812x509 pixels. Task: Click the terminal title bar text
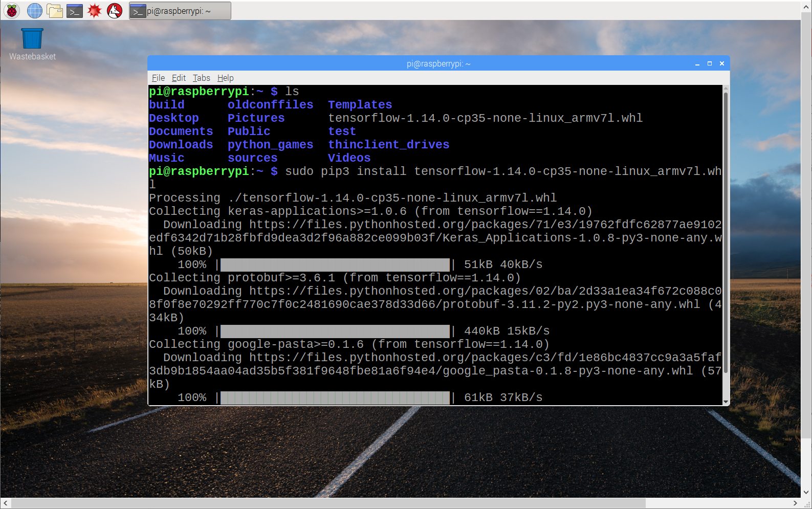click(438, 64)
